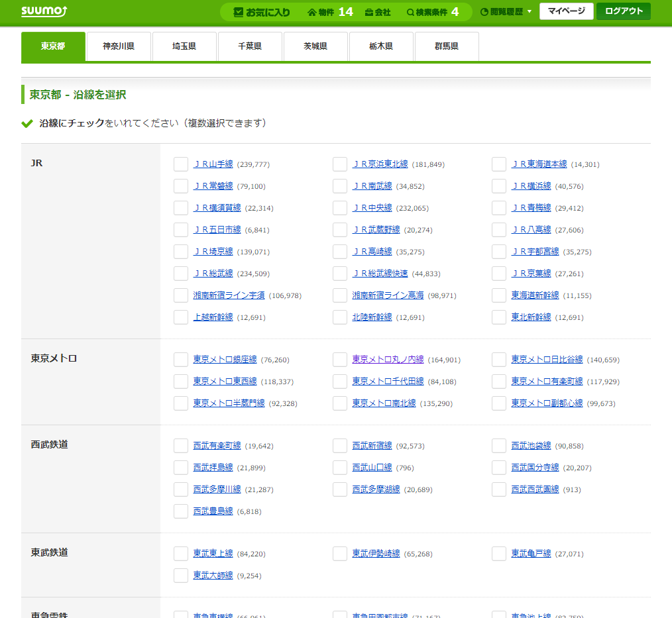Open 検索条件 4 saved searches
The image size is (672, 618).
pos(433,12)
